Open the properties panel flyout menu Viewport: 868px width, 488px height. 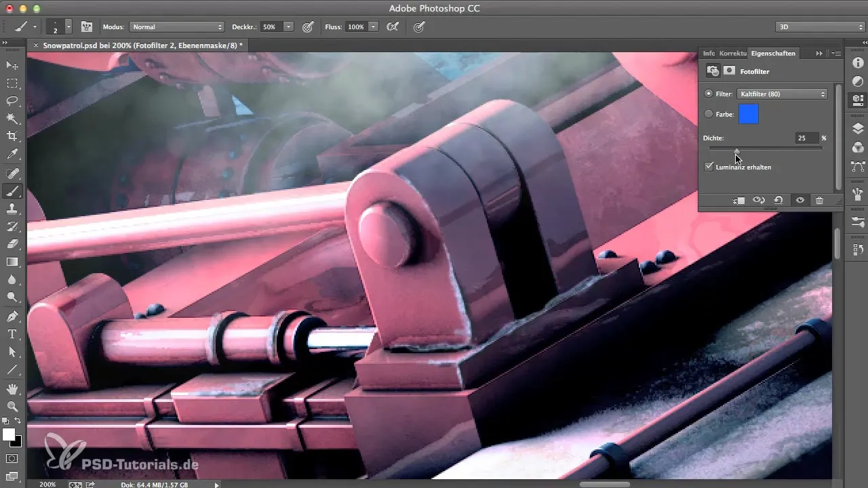tap(836, 53)
